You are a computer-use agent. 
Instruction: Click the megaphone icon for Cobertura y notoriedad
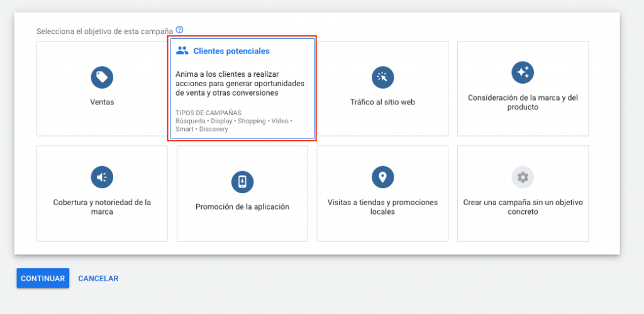(102, 177)
